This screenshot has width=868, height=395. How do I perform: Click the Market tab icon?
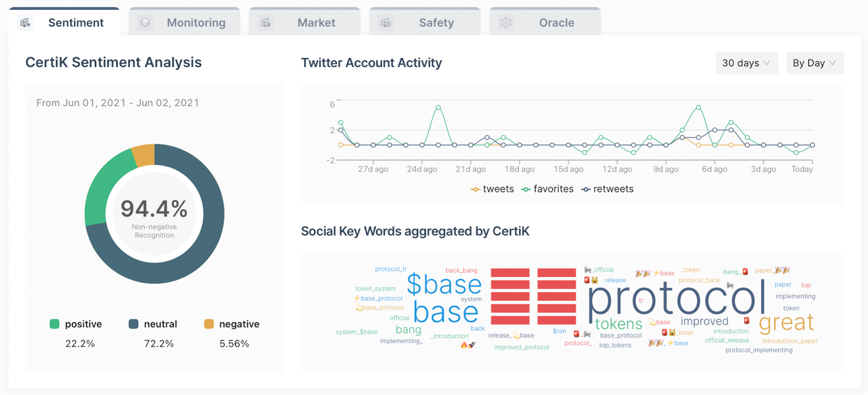[x=265, y=23]
